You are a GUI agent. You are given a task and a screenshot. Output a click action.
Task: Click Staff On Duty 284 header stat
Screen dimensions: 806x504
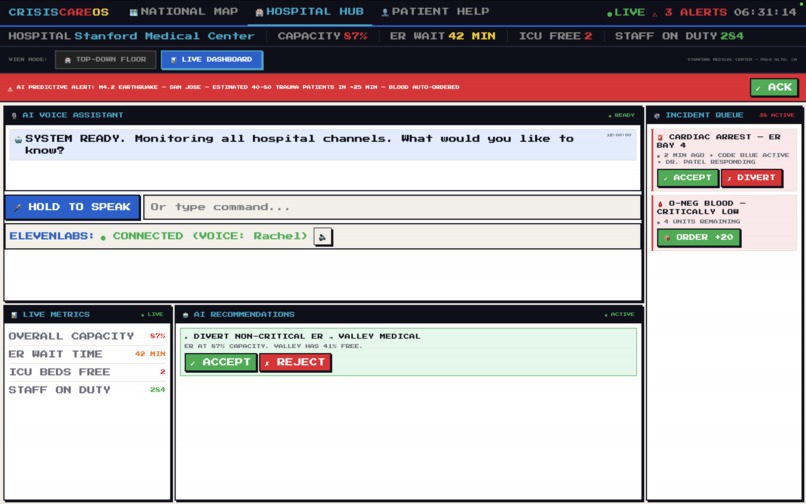679,36
